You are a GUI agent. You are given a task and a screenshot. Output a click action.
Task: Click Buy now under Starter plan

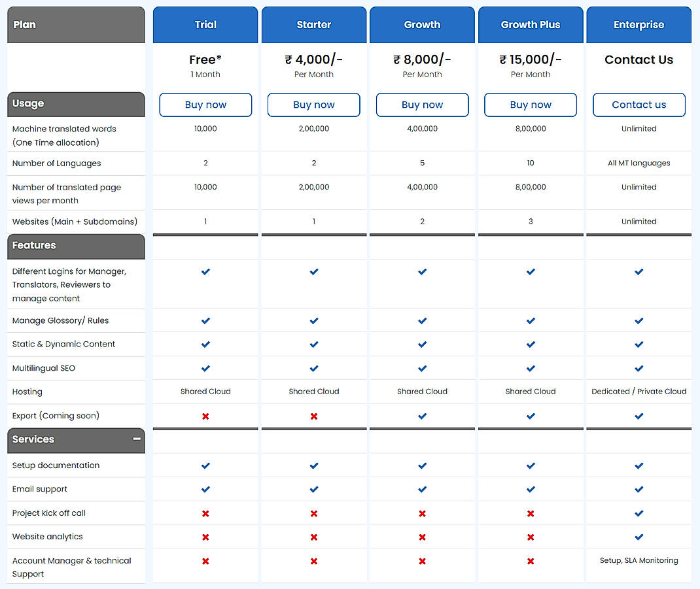[x=314, y=105]
